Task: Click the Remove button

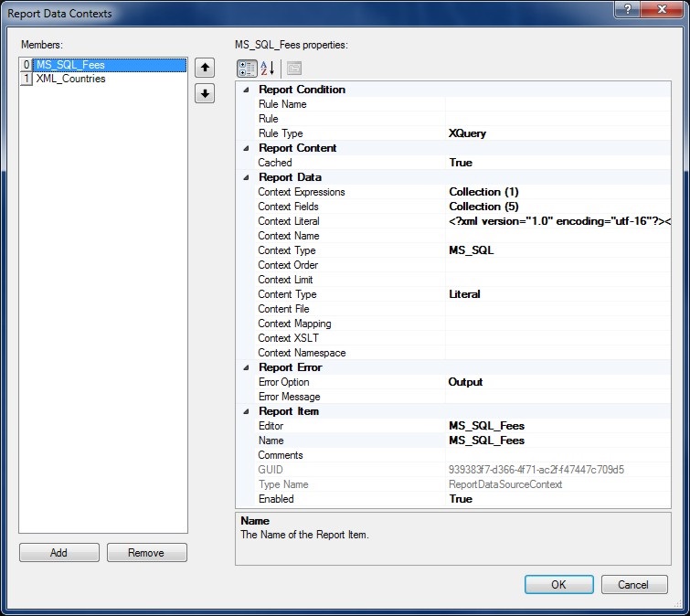Action: point(146,553)
